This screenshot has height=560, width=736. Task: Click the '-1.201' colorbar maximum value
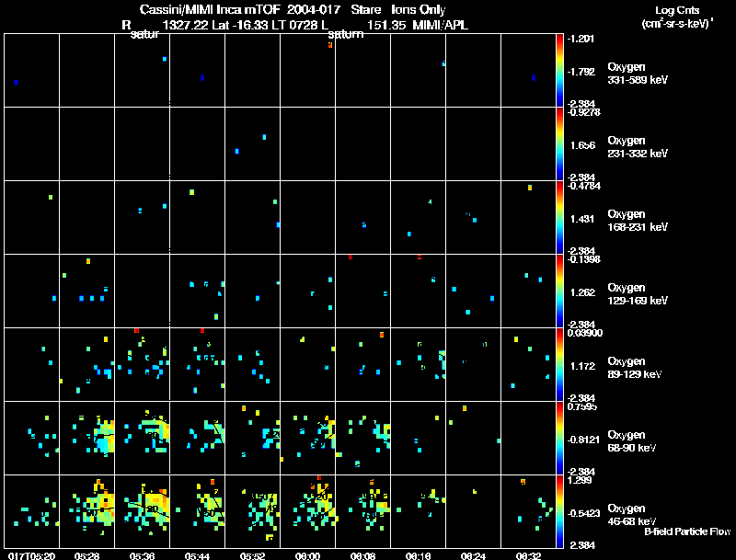(x=581, y=39)
